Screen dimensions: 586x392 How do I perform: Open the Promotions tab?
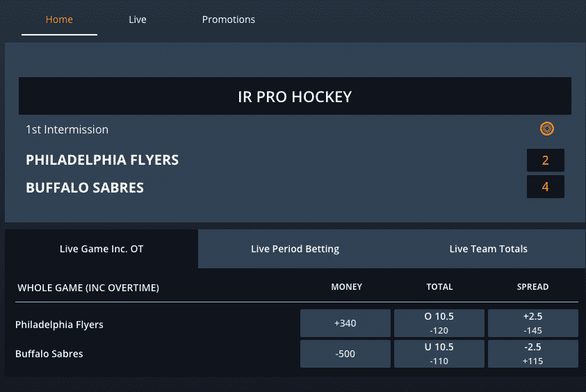[x=228, y=19]
